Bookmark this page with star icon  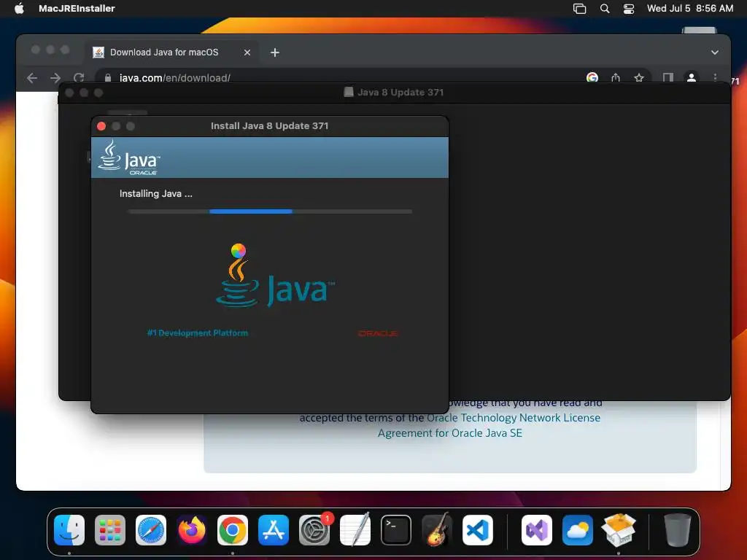pyautogui.click(x=639, y=77)
